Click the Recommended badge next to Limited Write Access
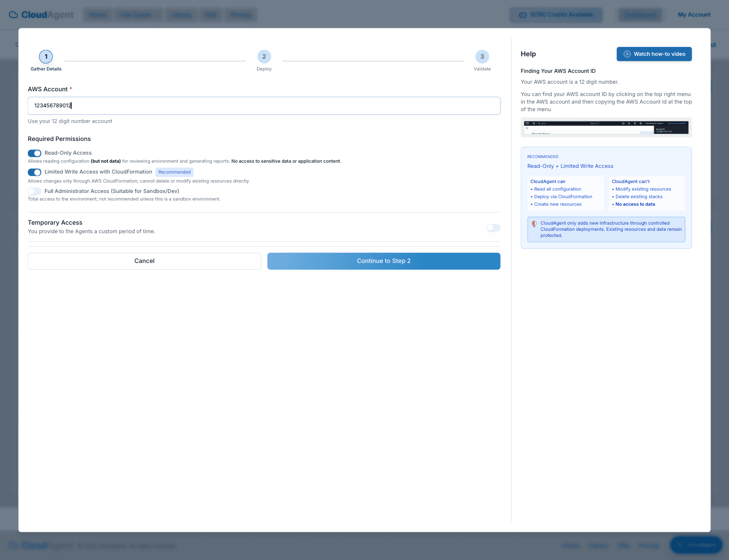The width and height of the screenshot is (729, 560). coord(174,172)
